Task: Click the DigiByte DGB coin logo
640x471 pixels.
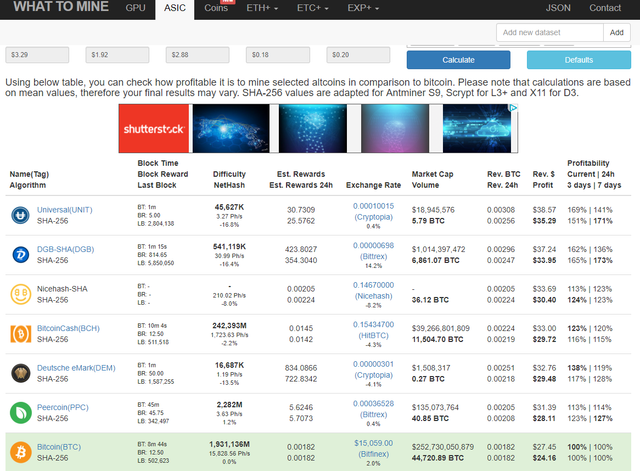Action: (20, 255)
